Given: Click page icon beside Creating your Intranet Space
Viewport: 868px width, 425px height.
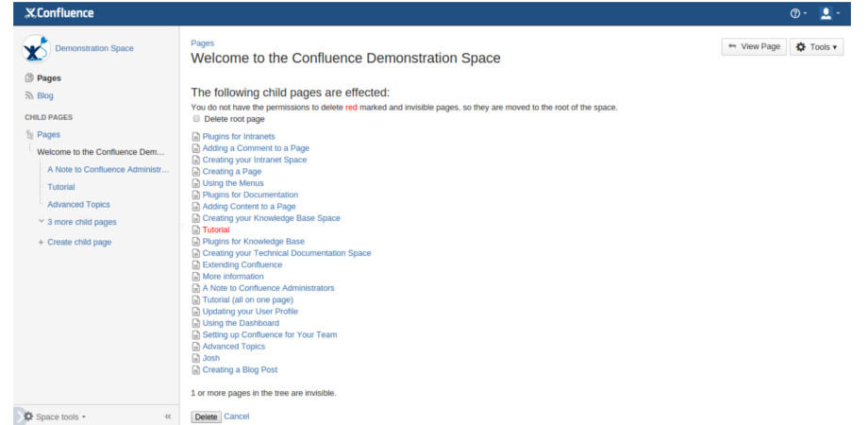Looking at the screenshot, I should point(195,160).
